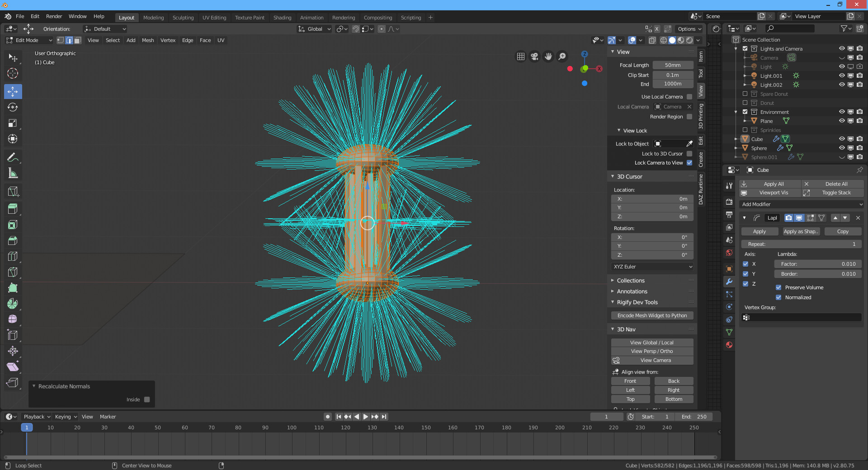Switch to the Sculpting workspace tab

click(183, 18)
